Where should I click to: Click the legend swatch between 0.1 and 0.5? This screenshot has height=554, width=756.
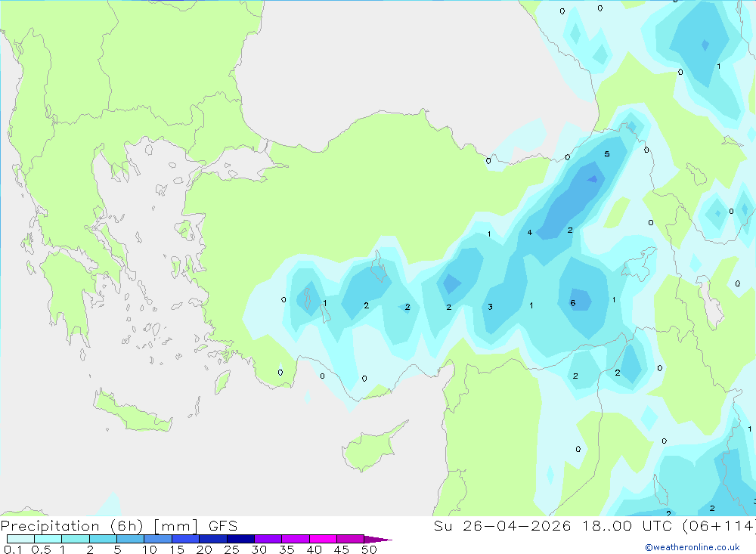pyautogui.click(x=20, y=539)
